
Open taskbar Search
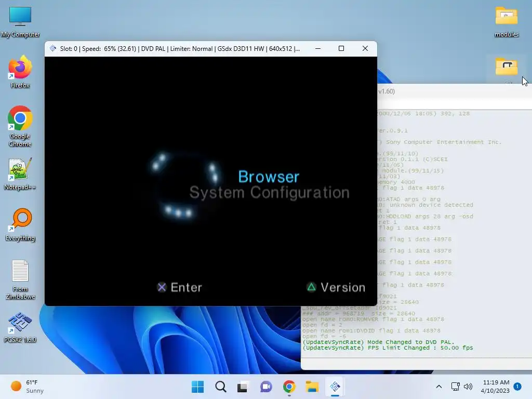click(x=220, y=387)
